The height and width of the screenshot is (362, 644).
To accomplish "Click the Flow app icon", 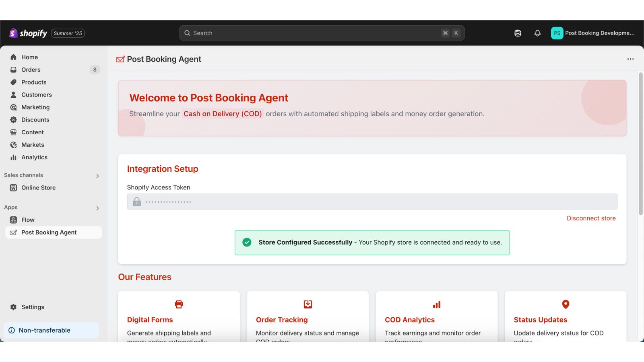I will point(13,220).
